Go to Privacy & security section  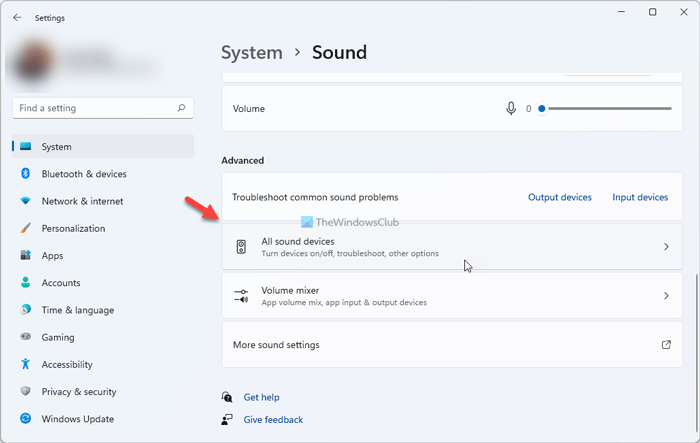pos(79,392)
